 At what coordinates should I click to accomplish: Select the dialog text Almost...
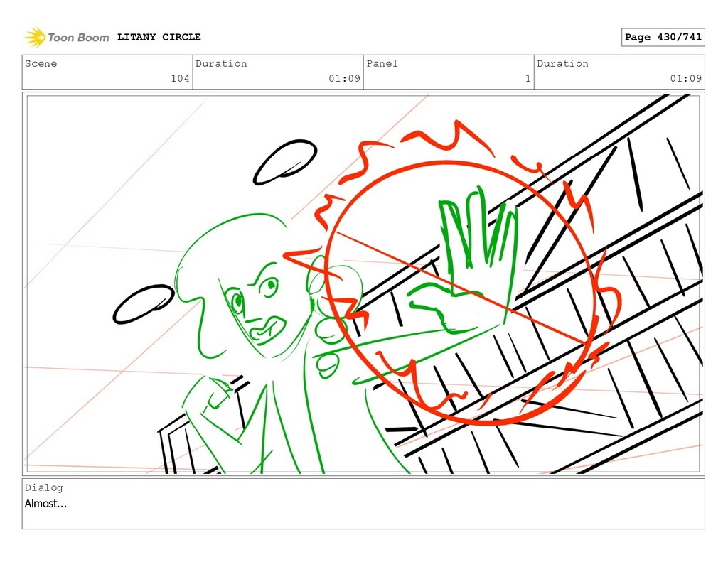point(45,504)
